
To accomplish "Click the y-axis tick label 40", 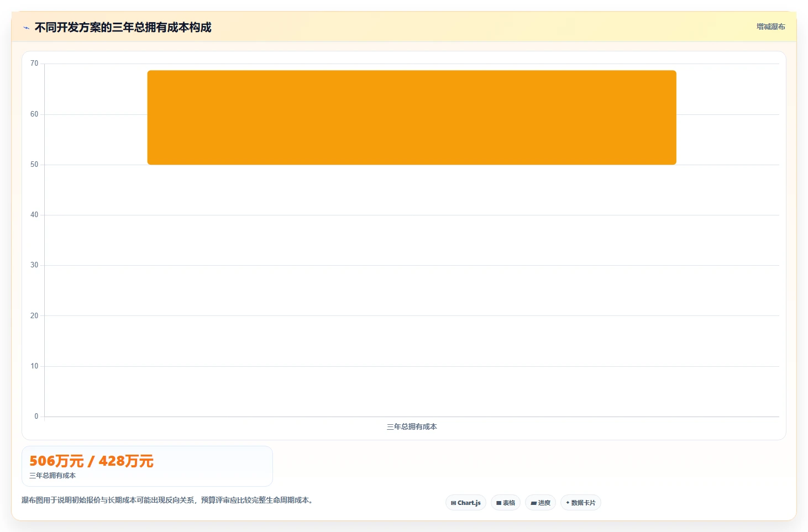I will pos(34,215).
